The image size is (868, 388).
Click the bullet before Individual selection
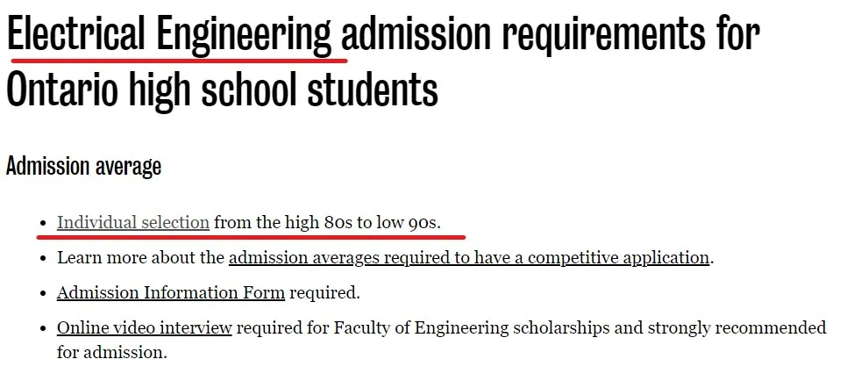click(45, 223)
